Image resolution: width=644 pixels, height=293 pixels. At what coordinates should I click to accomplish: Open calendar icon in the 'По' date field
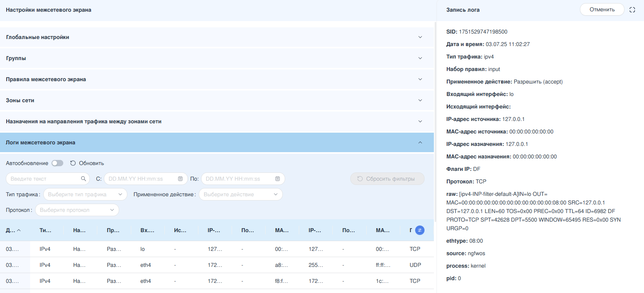tap(277, 179)
